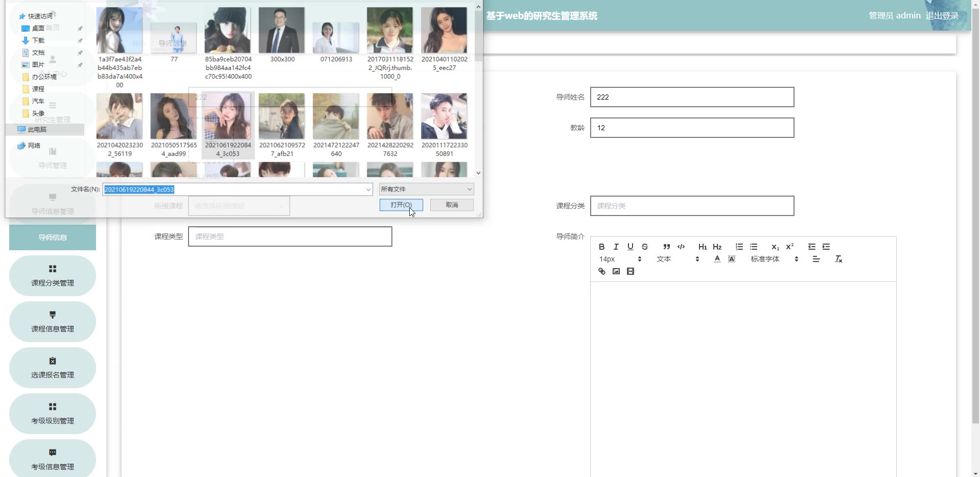The image size is (980, 477).
Task: Select thumbnail 20210420232302_56119
Action: [120, 125]
